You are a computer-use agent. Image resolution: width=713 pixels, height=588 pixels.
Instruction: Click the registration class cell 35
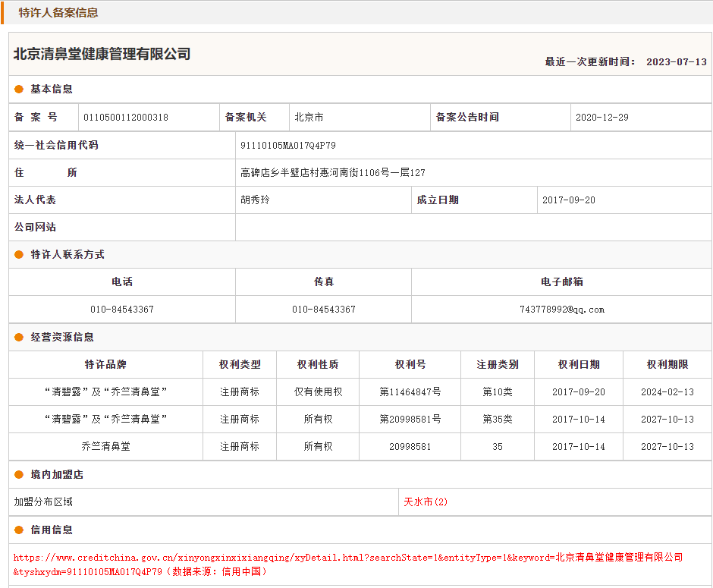pyautogui.click(x=497, y=447)
